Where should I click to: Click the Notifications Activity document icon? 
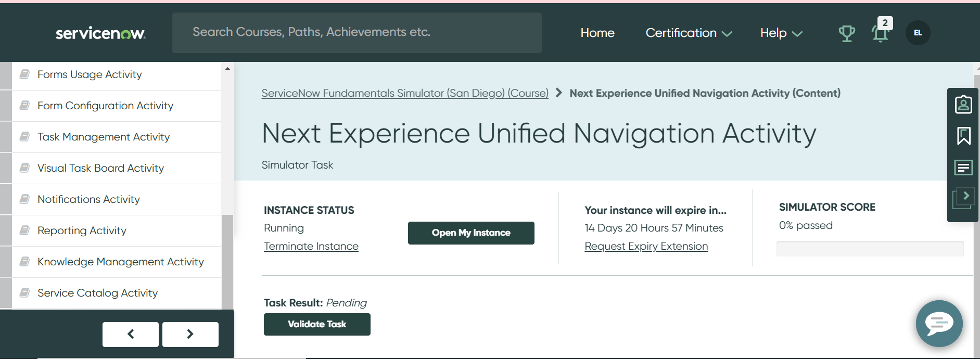pos(24,199)
